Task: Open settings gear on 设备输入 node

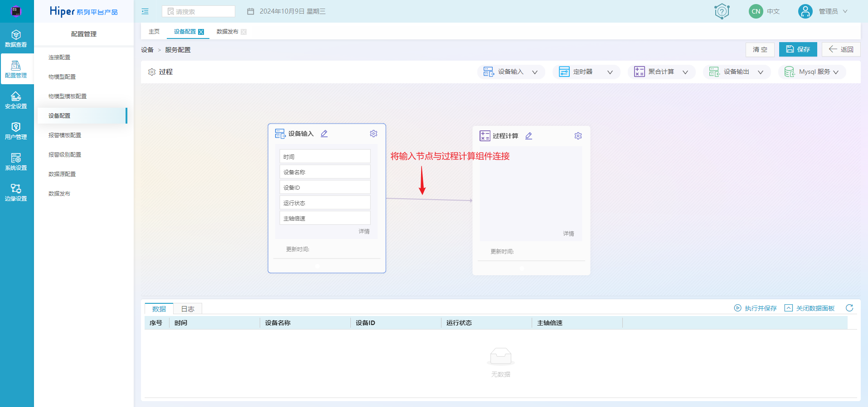Action: coord(373,134)
